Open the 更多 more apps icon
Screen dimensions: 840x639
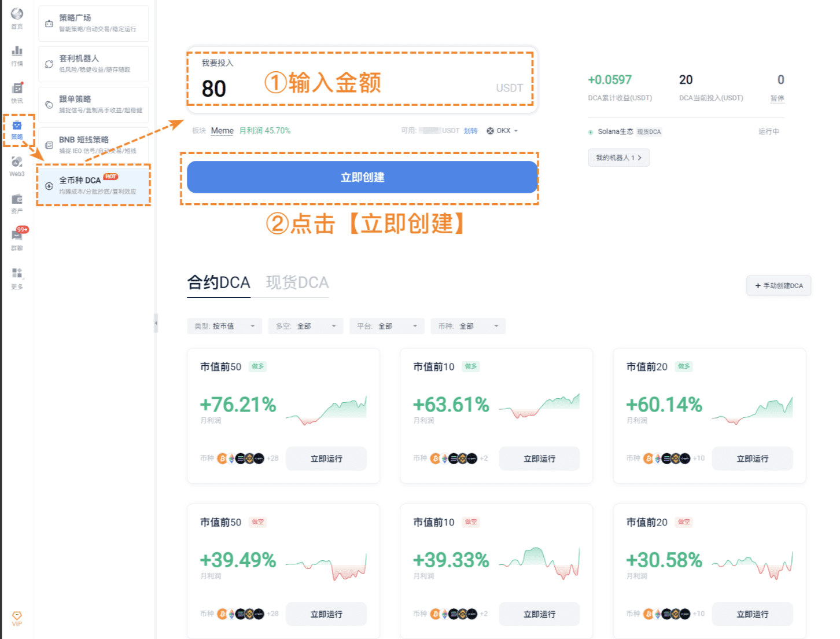click(x=17, y=273)
